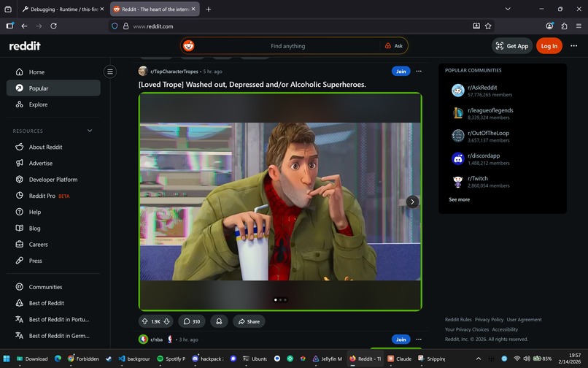Open a new browser tab
Screen dimensions: 588x368
point(209,9)
